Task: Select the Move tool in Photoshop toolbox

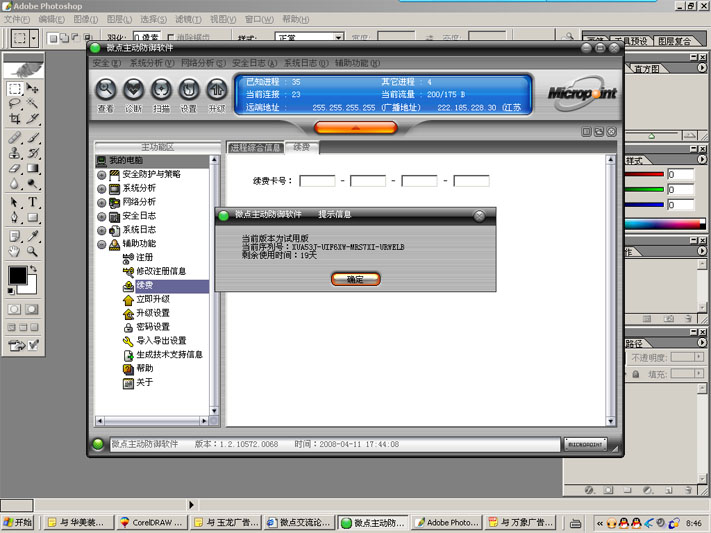Action: 32,88
